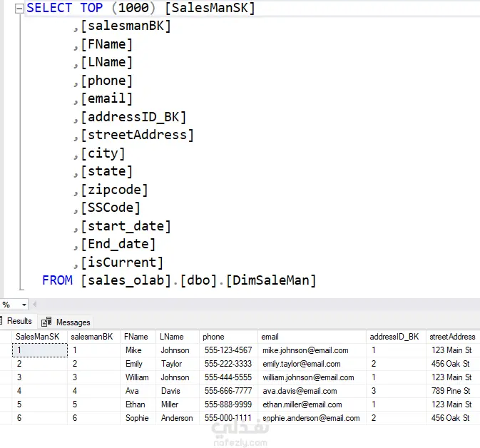Click the [addressID_BK] column in query
480x448 pixels.
(x=133, y=117)
